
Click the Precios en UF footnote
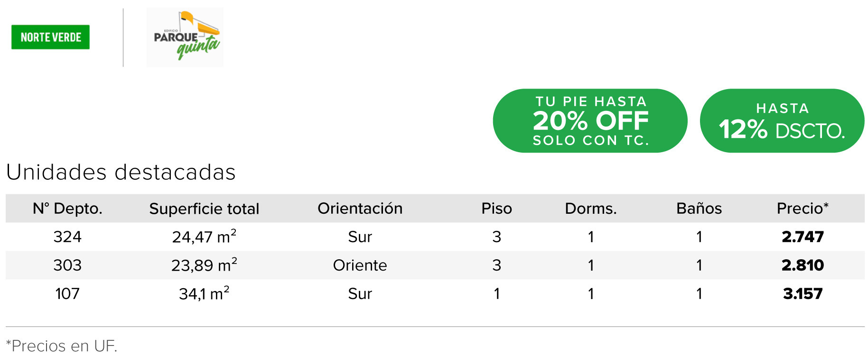(62, 346)
